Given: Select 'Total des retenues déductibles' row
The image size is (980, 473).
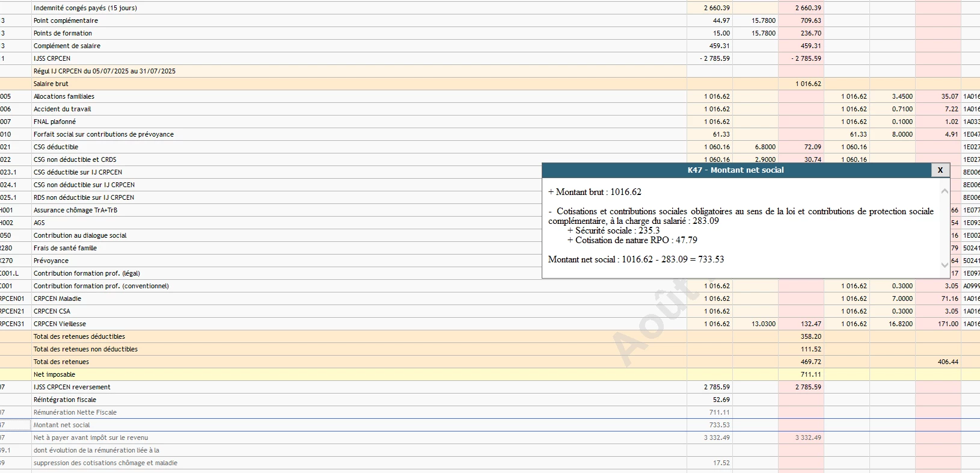Looking at the screenshot, I should pyautogui.click(x=79, y=336).
